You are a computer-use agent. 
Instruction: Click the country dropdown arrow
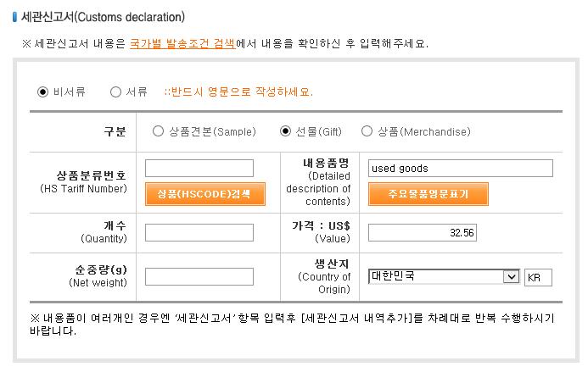pyautogui.click(x=511, y=277)
